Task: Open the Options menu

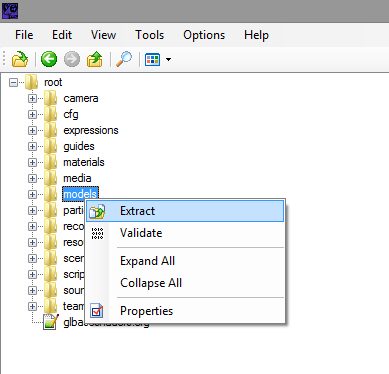Action: click(x=204, y=35)
